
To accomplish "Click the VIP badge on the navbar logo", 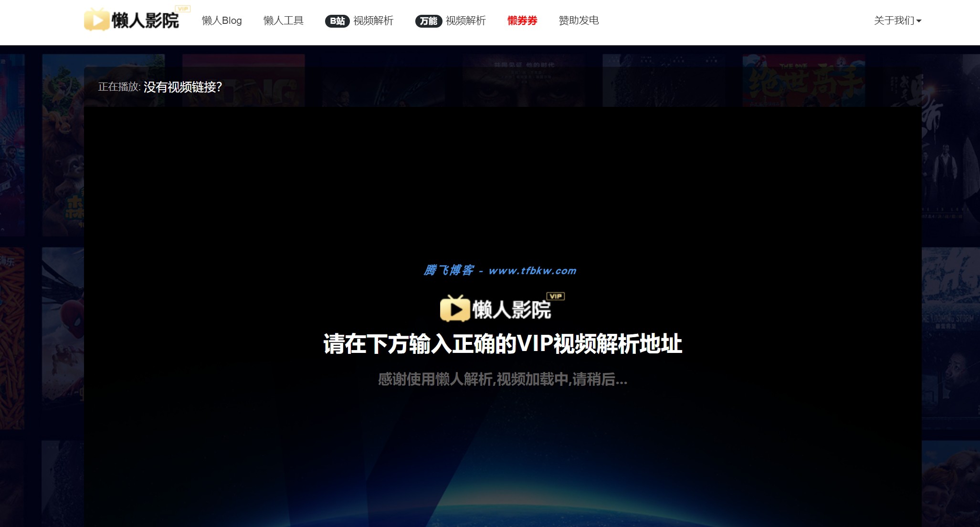I will pyautogui.click(x=182, y=8).
